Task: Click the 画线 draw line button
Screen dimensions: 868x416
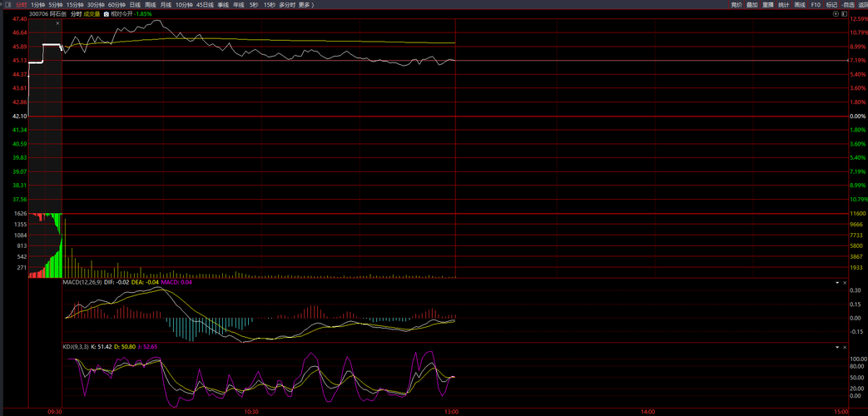Action: pos(800,4)
